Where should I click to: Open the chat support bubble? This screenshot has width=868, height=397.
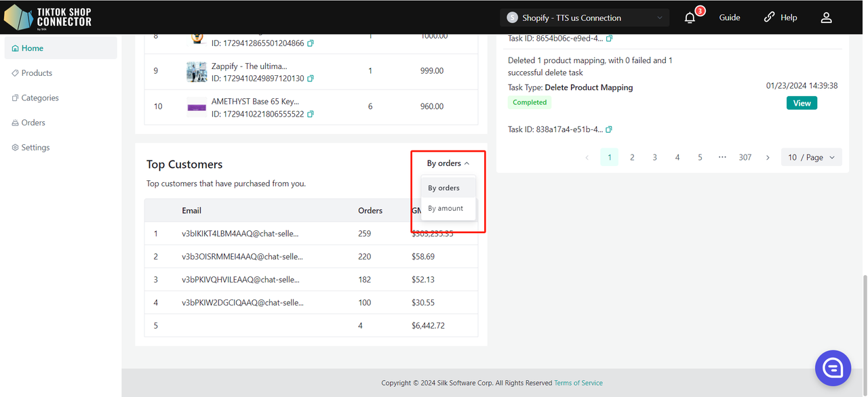833,368
